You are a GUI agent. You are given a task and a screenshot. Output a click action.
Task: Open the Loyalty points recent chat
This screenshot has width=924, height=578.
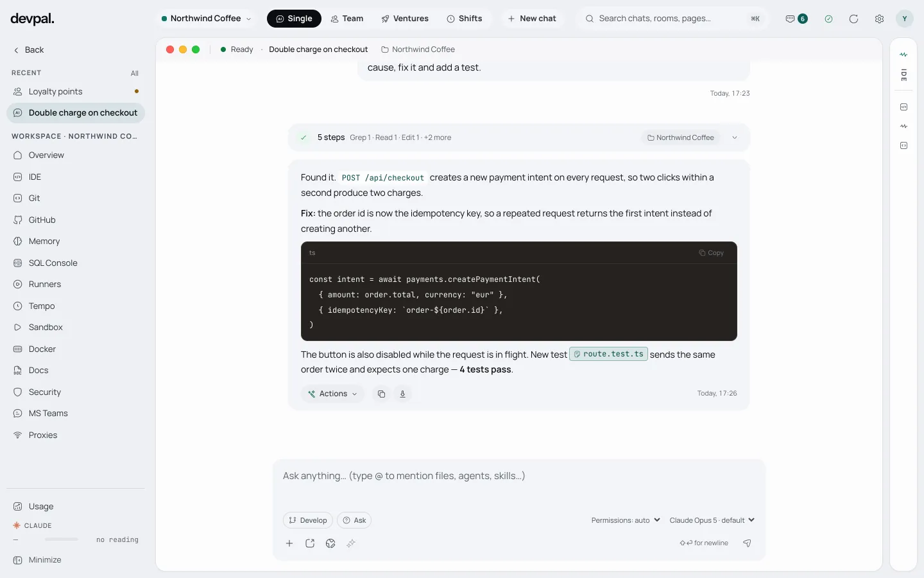coord(76,92)
